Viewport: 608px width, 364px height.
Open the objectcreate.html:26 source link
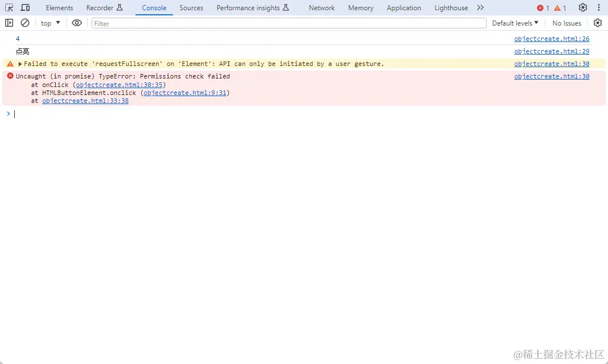pos(552,39)
